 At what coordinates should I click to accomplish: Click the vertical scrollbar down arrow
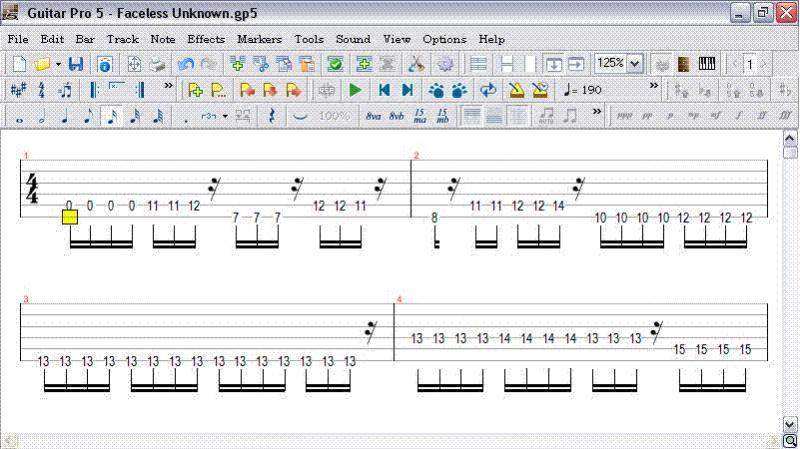point(790,424)
